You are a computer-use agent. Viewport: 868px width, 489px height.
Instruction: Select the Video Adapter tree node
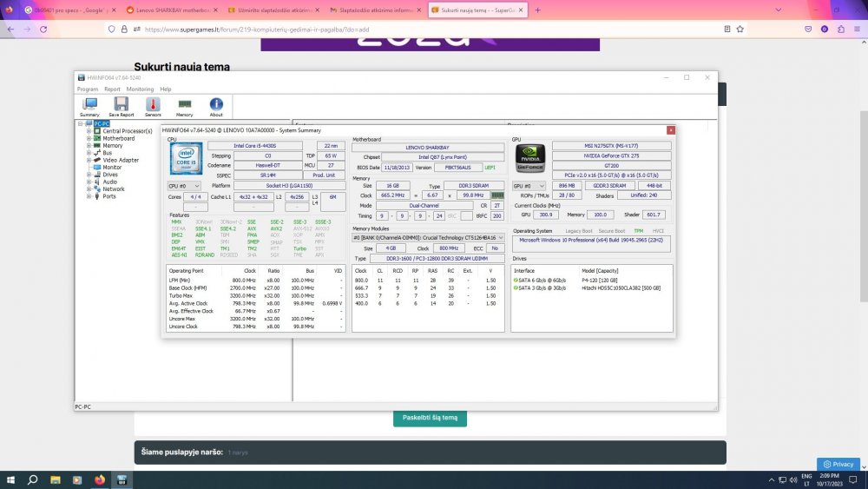(120, 160)
